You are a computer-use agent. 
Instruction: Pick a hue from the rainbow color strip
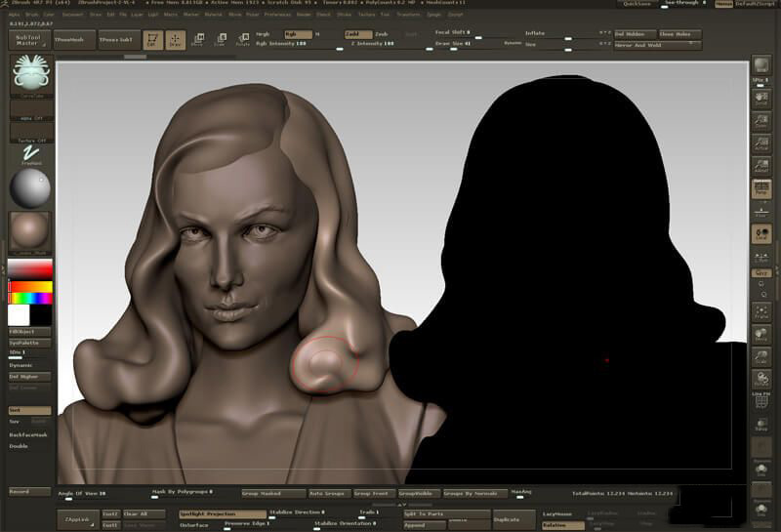click(30, 297)
